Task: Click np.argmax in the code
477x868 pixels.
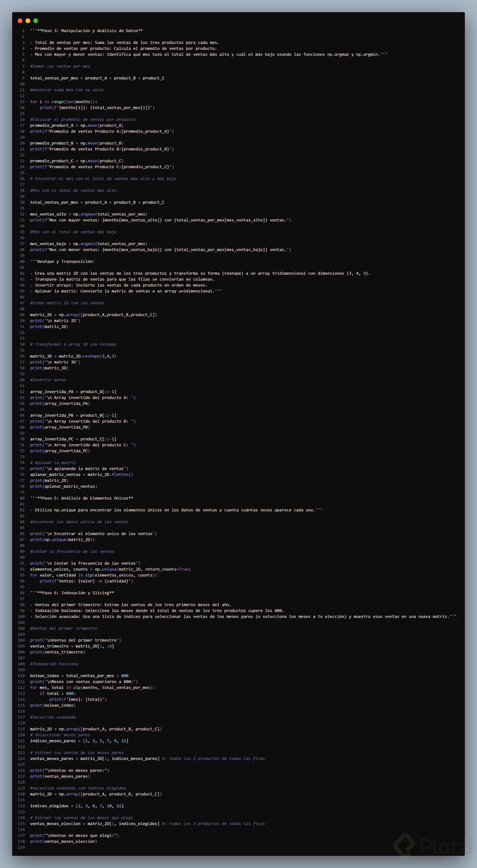Action: coord(84,214)
